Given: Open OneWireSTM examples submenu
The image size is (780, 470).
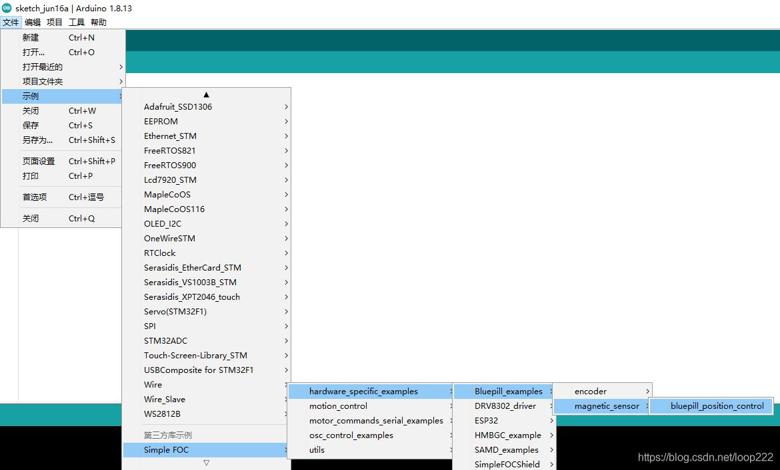Looking at the screenshot, I should [x=206, y=239].
